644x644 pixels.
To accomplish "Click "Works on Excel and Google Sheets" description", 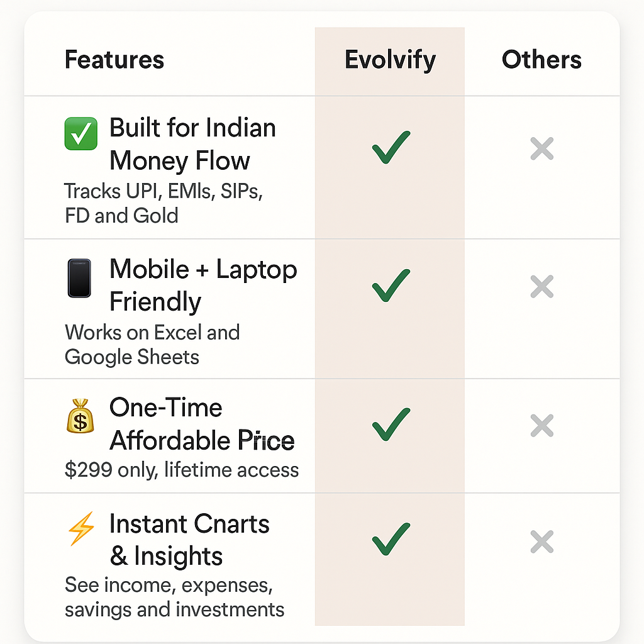I will (152, 345).
